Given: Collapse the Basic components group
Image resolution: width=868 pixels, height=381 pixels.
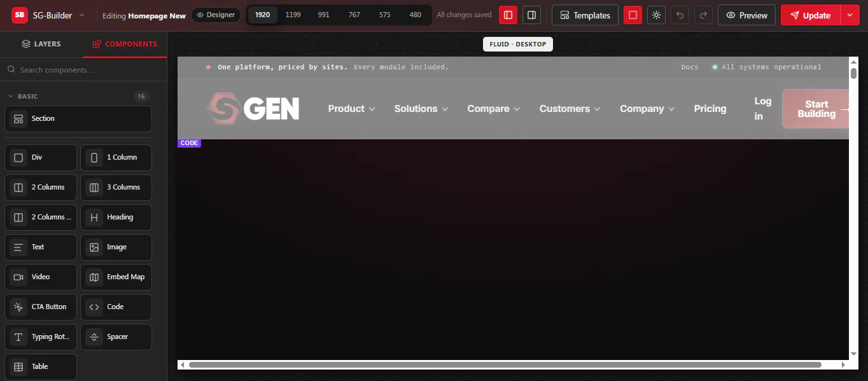Looking at the screenshot, I should tap(11, 96).
